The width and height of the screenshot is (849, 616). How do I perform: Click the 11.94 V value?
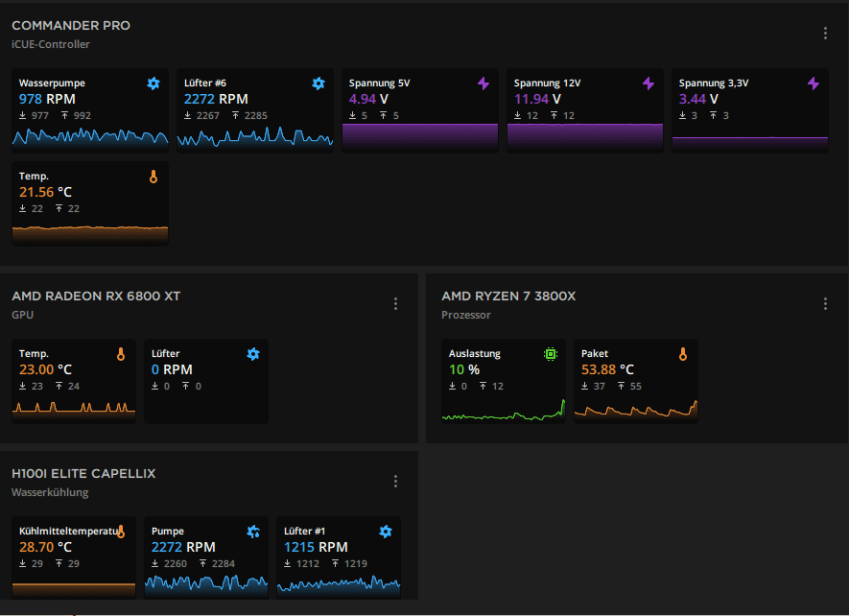pyautogui.click(x=537, y=99)
